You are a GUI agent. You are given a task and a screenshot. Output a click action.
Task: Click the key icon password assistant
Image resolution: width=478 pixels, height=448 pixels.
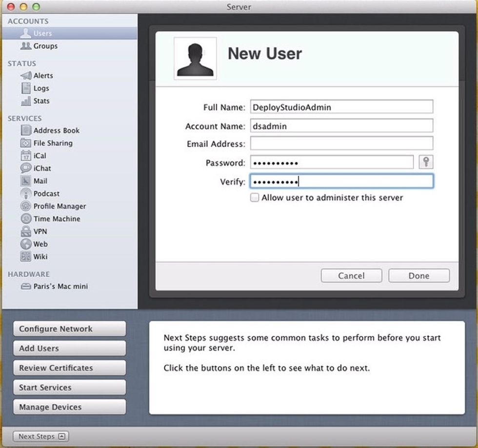tap(426, 162)
